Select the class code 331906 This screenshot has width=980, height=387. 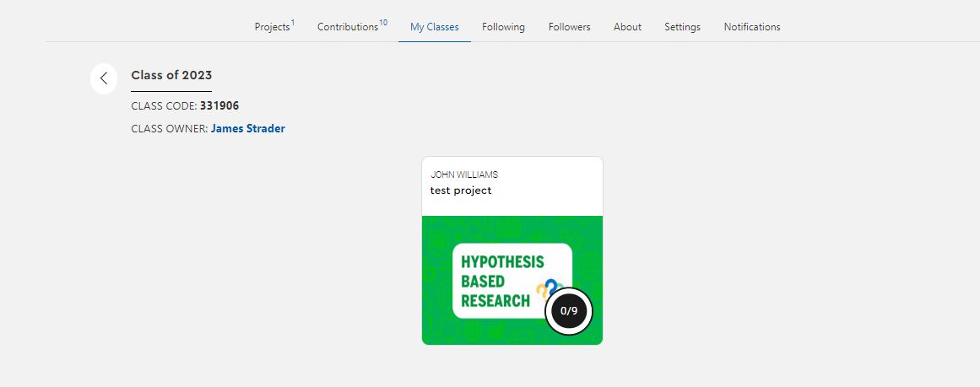coord(219,105)
